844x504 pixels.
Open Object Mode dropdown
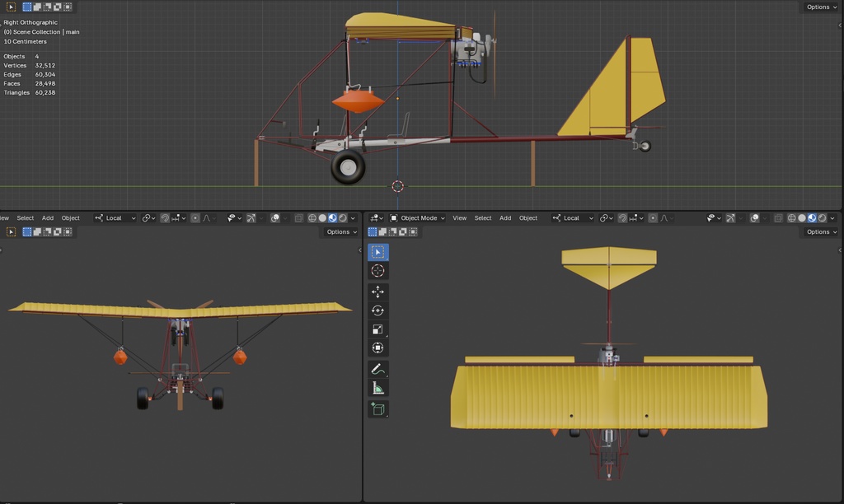[x=418, y=218]
